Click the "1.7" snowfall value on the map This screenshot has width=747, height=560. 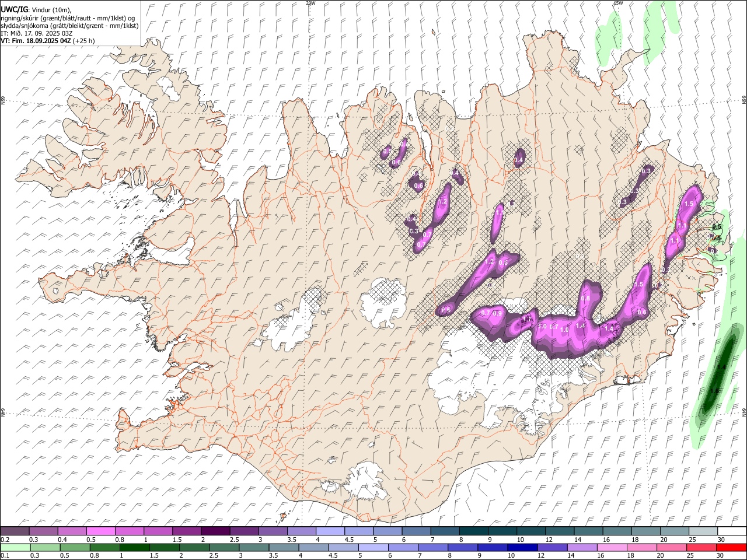point(527,319)
